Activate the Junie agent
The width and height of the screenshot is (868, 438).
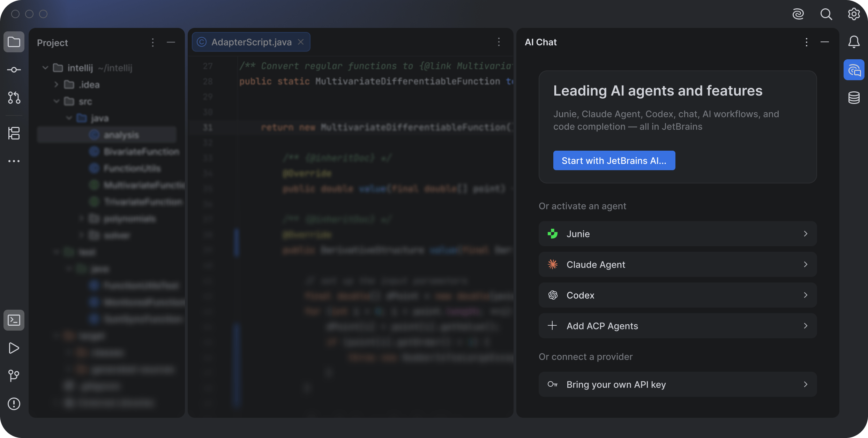678,234
